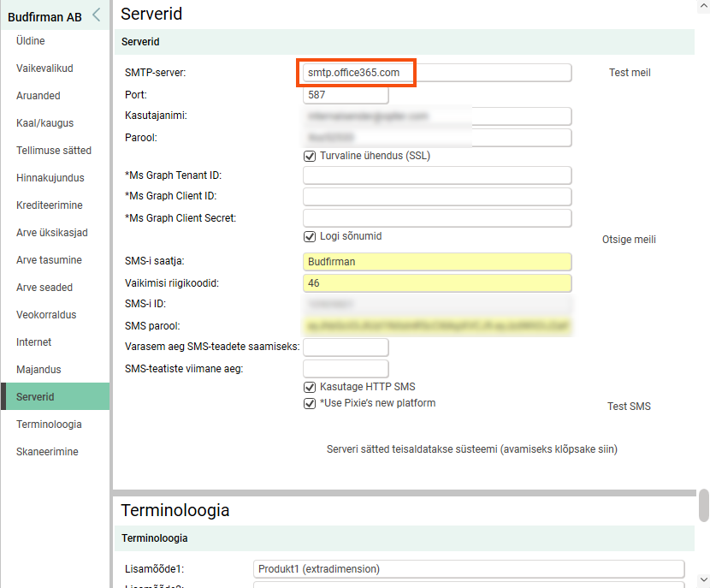This screenshot has height=588, width=710.
Task: Open the server settings relocation link
Action: [471, 449]
